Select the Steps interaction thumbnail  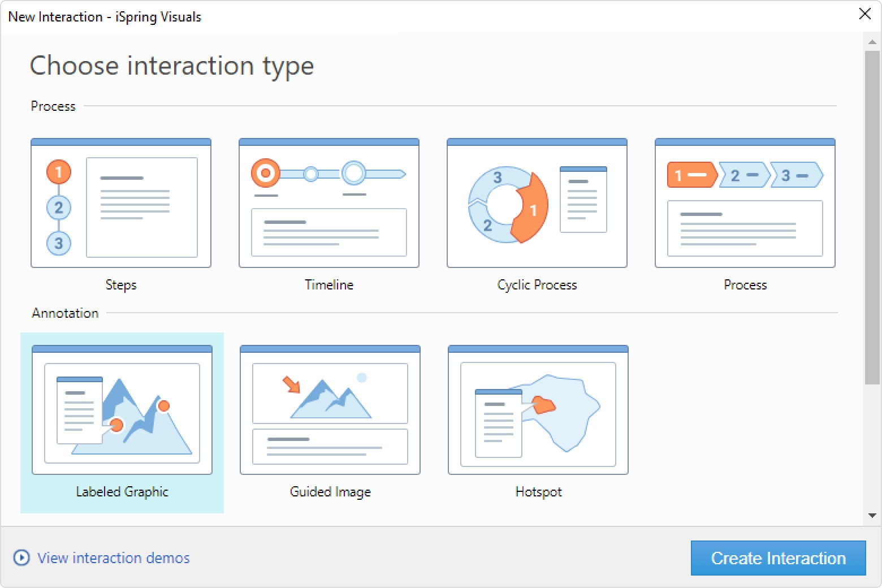(x=121, y=203)
